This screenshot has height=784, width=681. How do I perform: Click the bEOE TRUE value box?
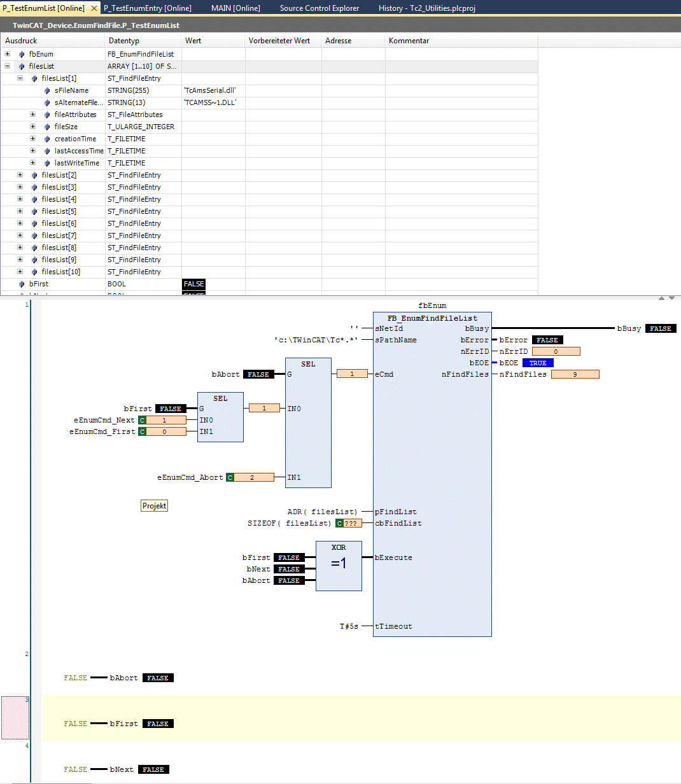pyautogui.click(x=538, y=363)
